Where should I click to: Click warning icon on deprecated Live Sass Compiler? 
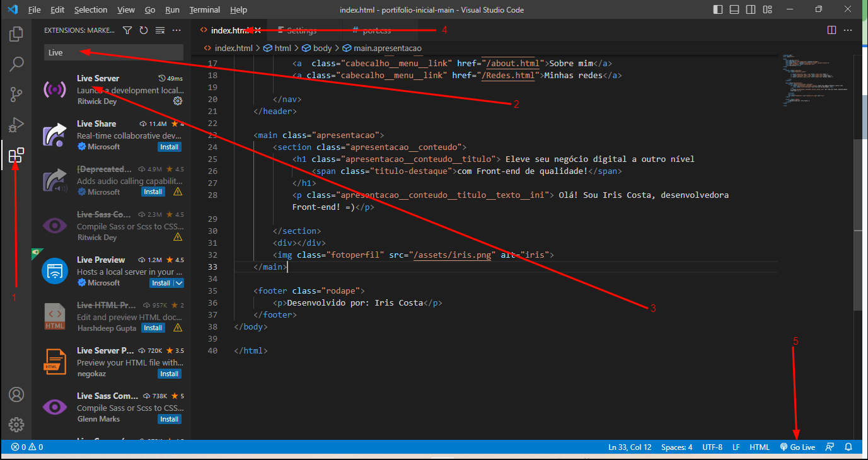click(x=178, y=237)
